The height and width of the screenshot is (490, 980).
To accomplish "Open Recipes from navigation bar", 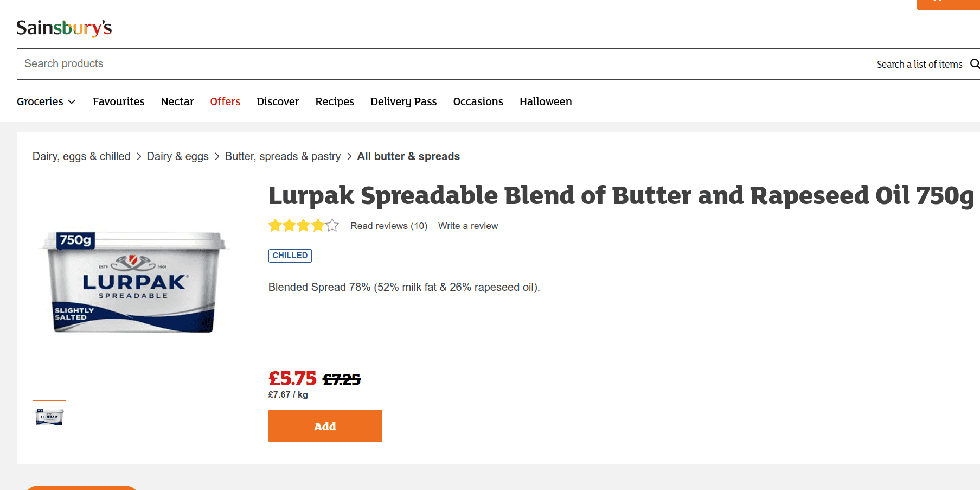I will coord(334,101).
